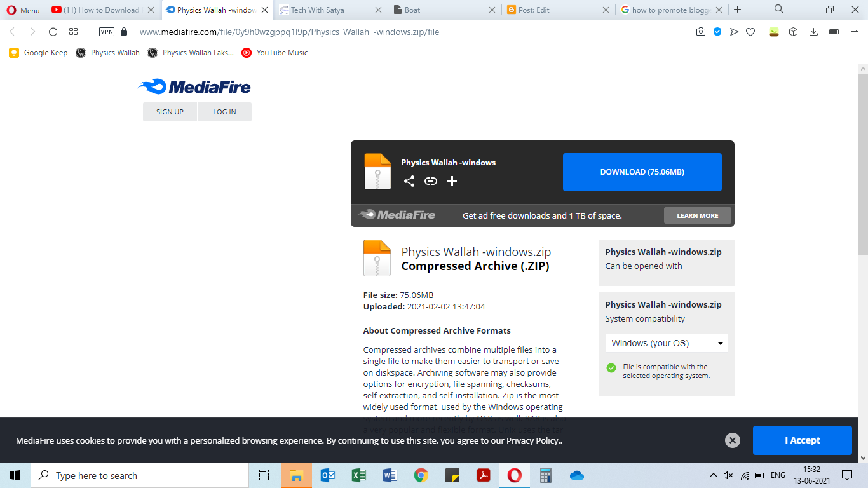The image size is (868, 488).
Task: Open the My Flow send icon
Action: point(734,32)
